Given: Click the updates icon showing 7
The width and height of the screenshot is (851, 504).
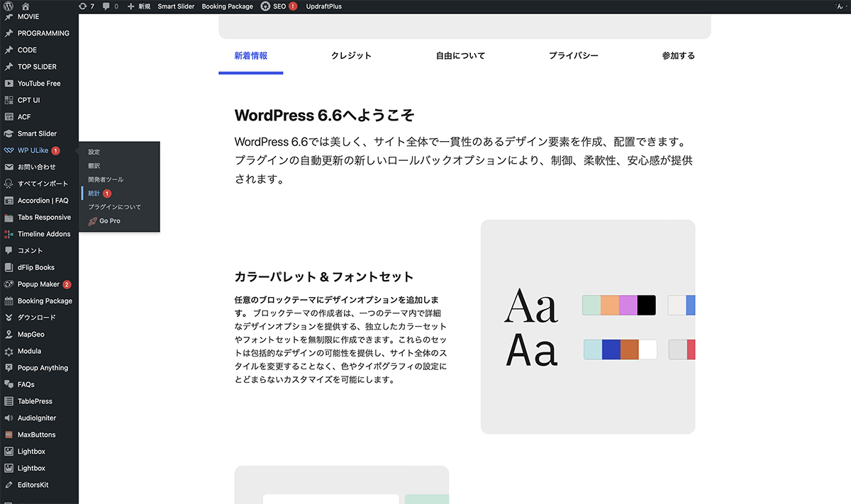Looking at the screenshot, I should click(x=82, y=6).
